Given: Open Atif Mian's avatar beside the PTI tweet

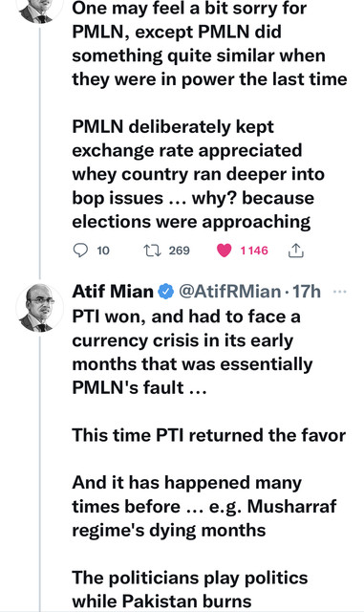Looking at the screenshot, I should tap(39, 308).
